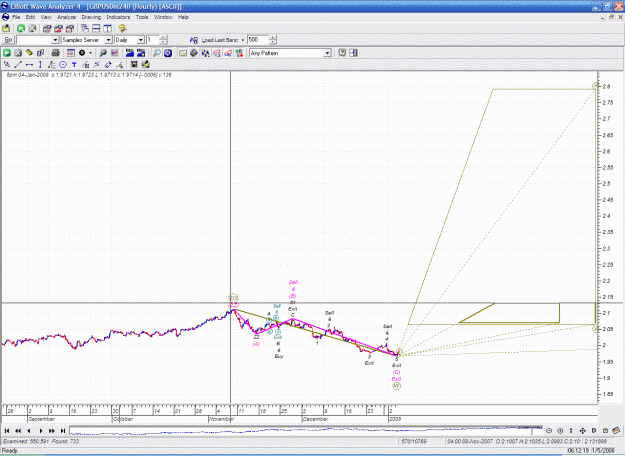Open the Analyze menu
This screenshot has height=456, width=625.
pyautogui.click(x=67, y=17)
